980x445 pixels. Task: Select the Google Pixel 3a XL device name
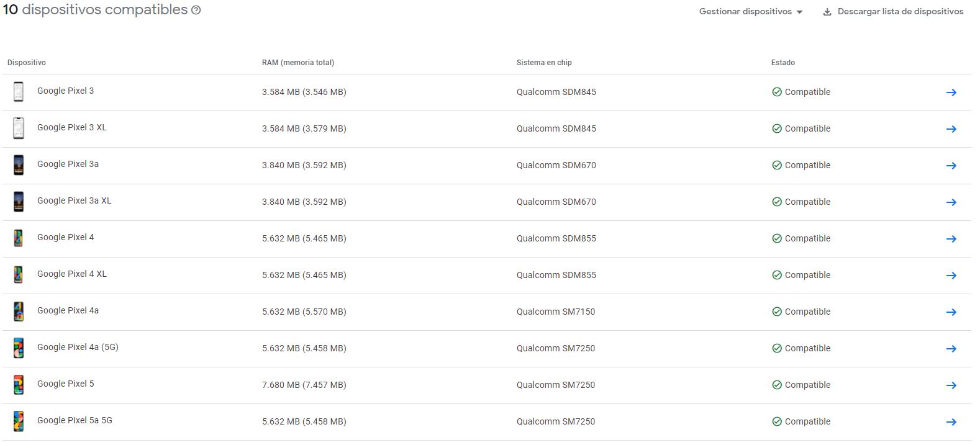[75, 200]
